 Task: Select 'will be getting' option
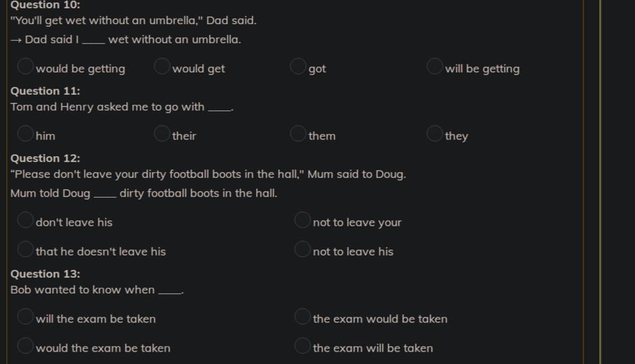coord(435,66)
